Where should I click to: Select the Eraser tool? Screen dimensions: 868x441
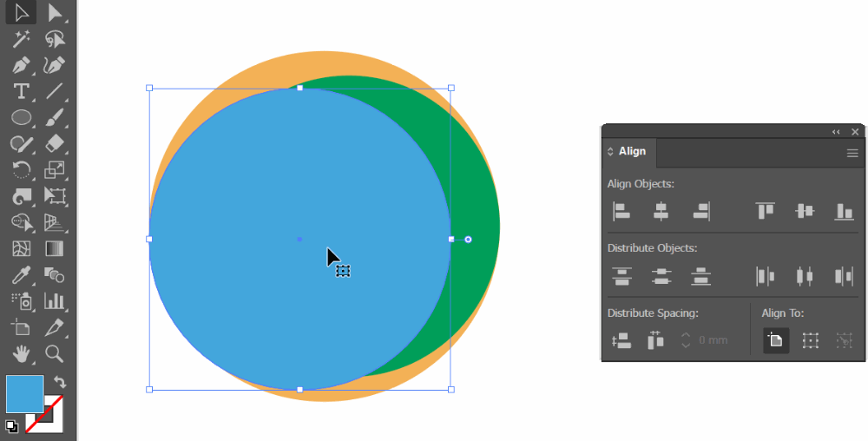click(x=54, y=144)
